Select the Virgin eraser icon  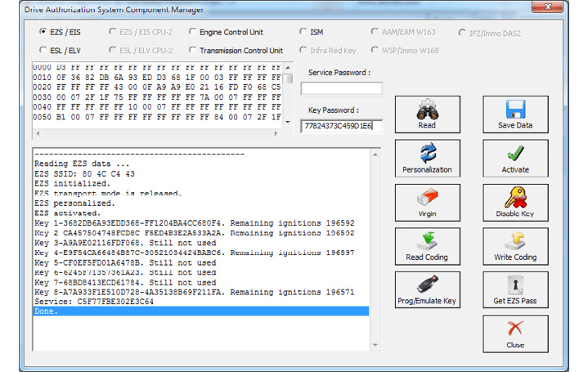tap(427, 198)
